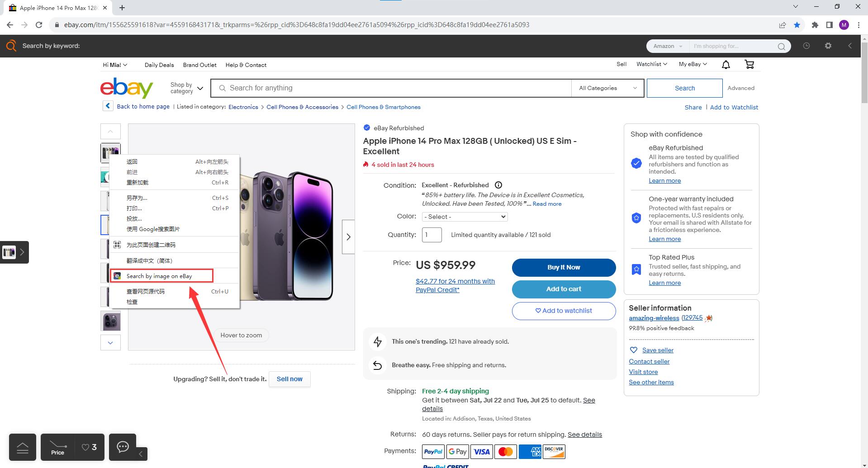Click the Electronics category breadcrumb

(243, 107)
